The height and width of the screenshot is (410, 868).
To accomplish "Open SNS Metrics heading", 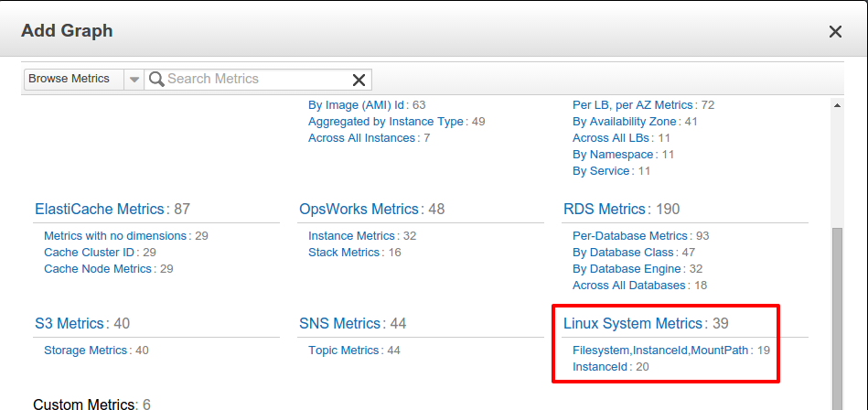I will tap(339, 323).
